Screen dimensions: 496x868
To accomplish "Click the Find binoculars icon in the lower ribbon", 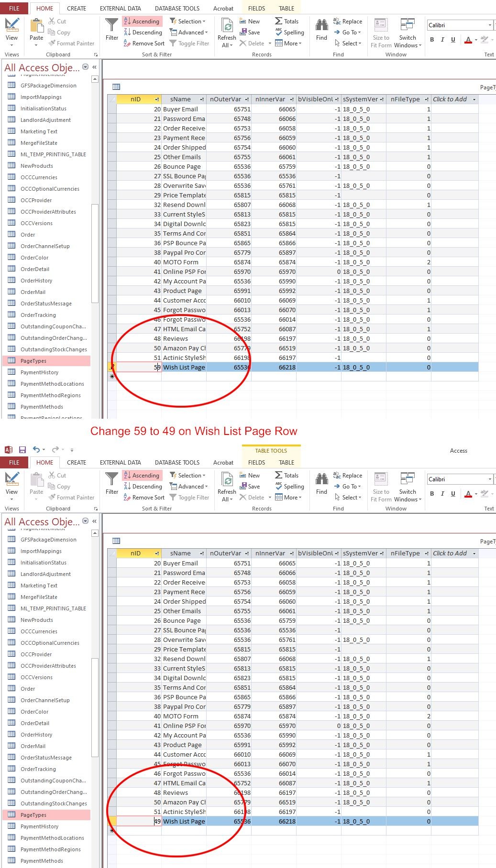I will 321,479.
